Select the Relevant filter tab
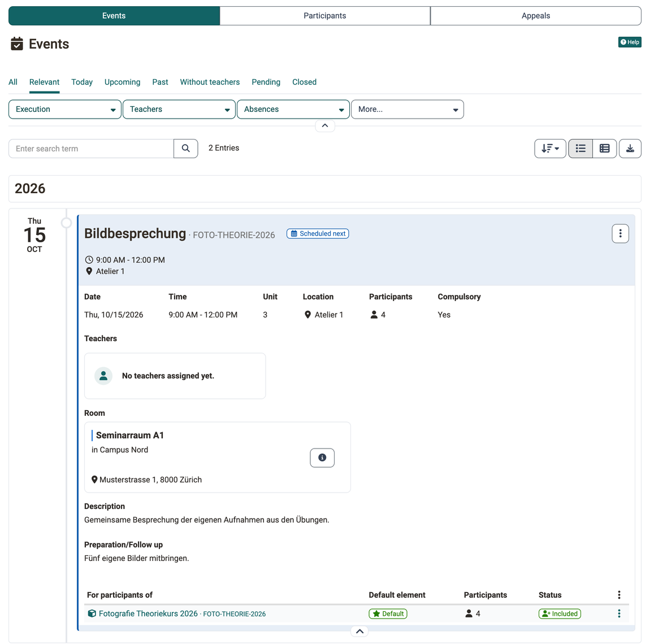 tap(44, 82)
